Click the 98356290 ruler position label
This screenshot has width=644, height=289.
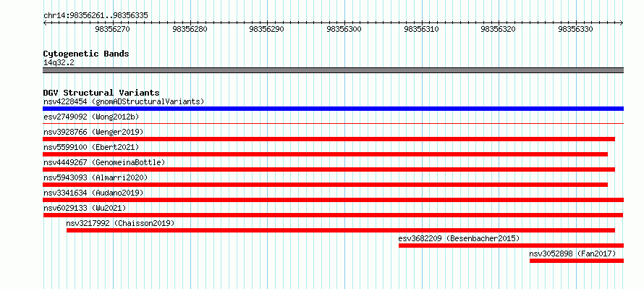pos(267,29)
